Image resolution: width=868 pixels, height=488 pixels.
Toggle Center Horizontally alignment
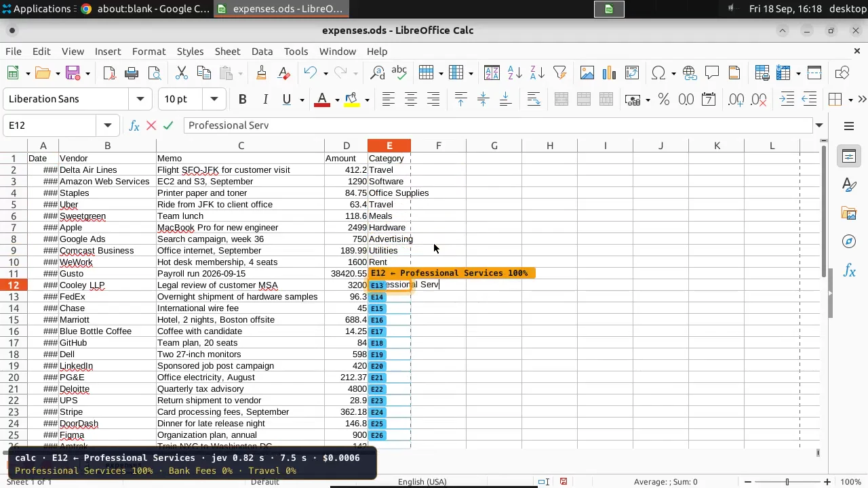(x=411, y=100)
